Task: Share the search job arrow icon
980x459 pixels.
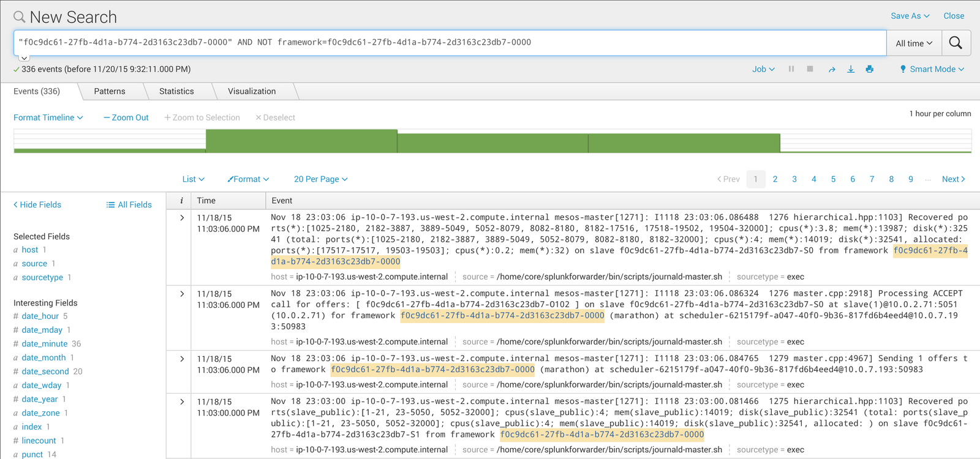Action: 832,70
